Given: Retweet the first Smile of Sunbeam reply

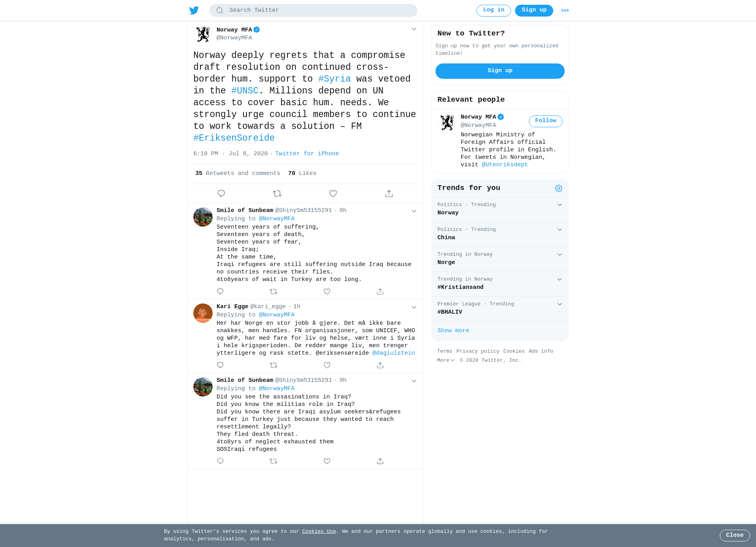Looking at the screenshot, I should coord(274,292).
